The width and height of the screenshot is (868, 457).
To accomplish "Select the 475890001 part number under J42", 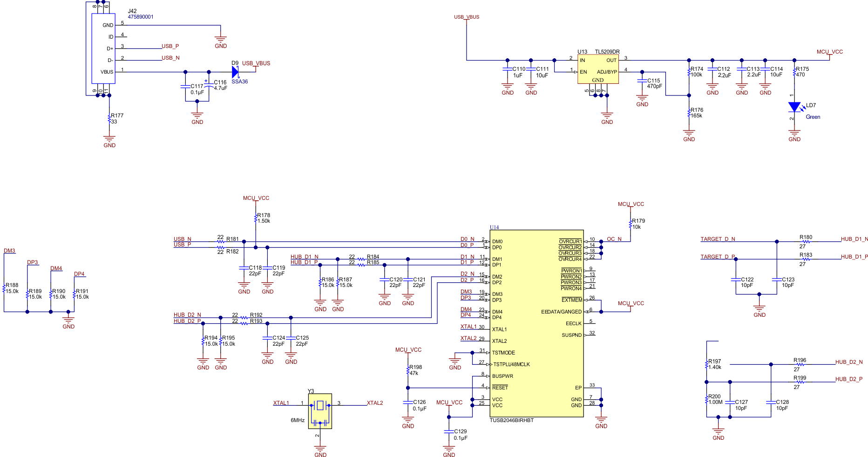I will pos(141,17).
